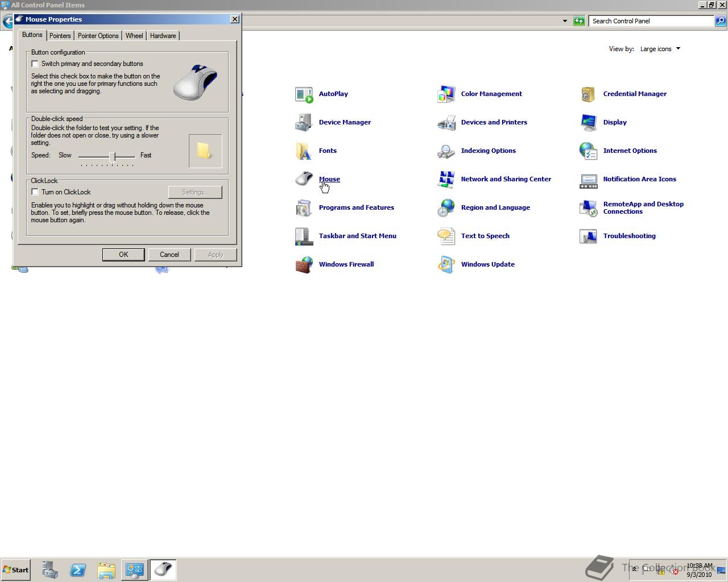
Task: Open the AutoPlay icon
Action: [x=304, y=94]
